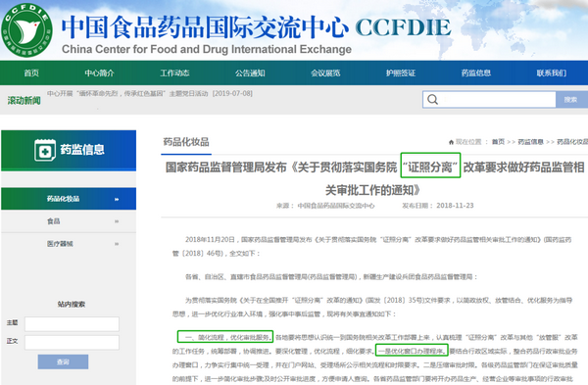This screenshot has height=385, width=588.
Task: Open 中心简介 navigation menu item
Action: (x=99, y=73)
